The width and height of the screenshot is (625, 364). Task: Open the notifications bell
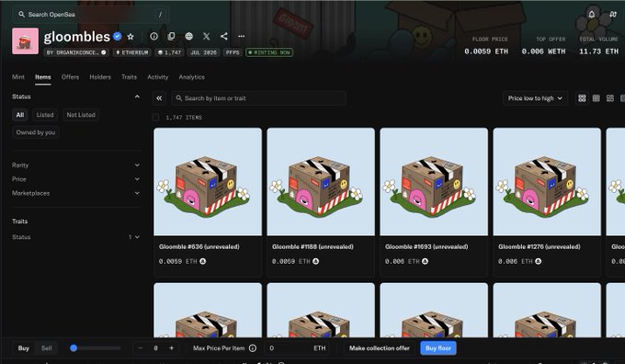pyautogui.click(x=592, y=15)
